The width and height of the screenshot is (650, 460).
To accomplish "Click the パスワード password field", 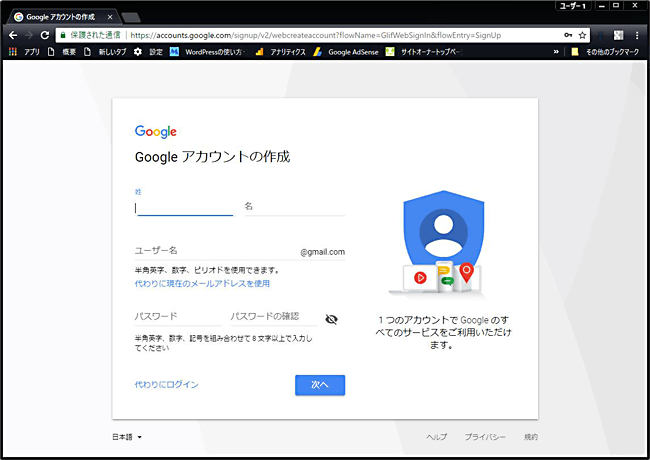I will [x=178, y=317].
